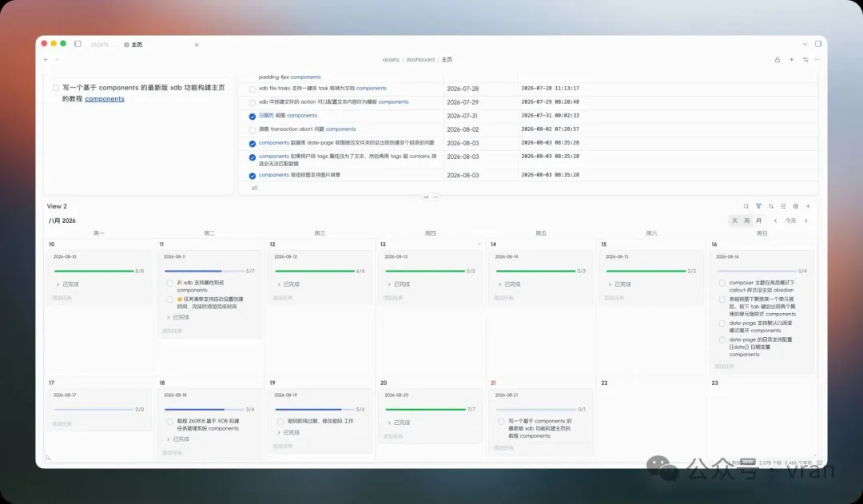Click the 7/7 progress bar on 2026-08-20
Screen dimensions: 863x504
(x=425, y=410)
